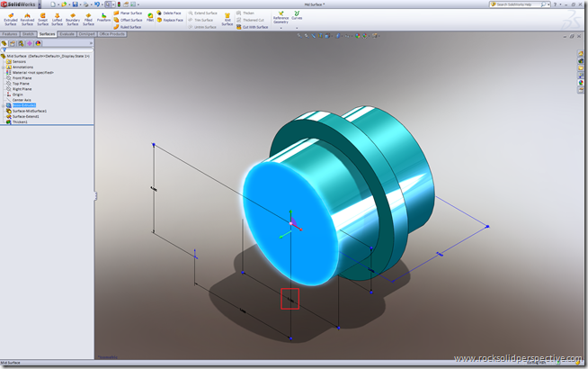Click the Trim Surface command
This screenshot has height=369, width=588.
click(x=200, y=20)
